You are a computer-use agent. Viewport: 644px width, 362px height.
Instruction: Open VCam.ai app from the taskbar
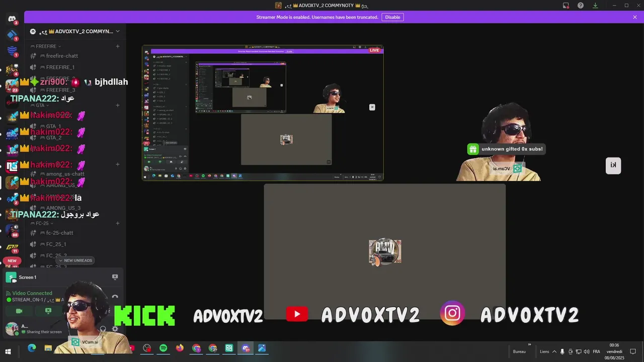pyautogui.click(x=229, y=348)
